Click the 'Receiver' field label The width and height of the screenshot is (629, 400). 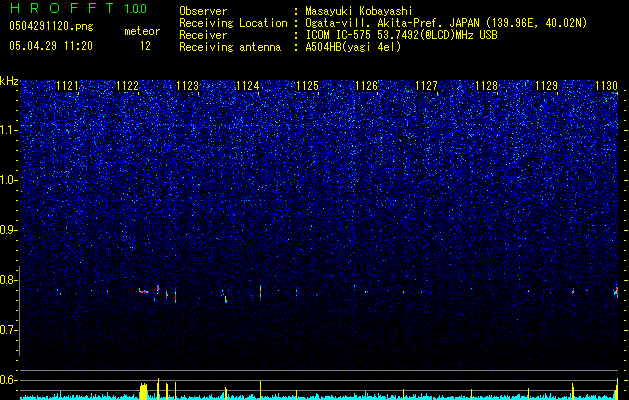[x=203, y=35]
